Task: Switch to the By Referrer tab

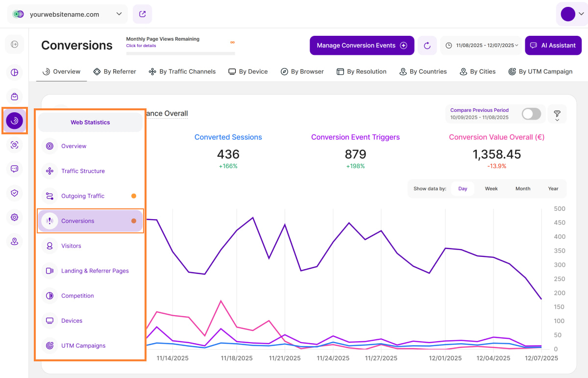Action: (x=115, y=72)
